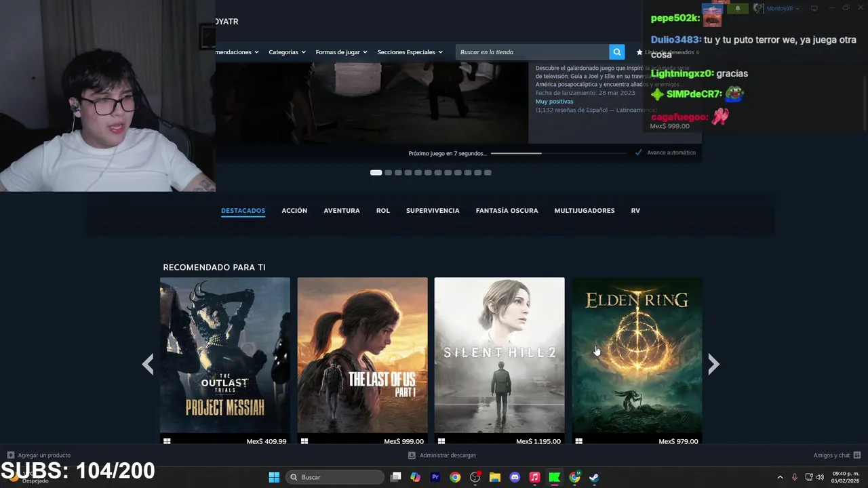This screenshot has height=488, width=868.
Task: Open The Outlast Trials Project Messiah card
Action: pos(225,355)
